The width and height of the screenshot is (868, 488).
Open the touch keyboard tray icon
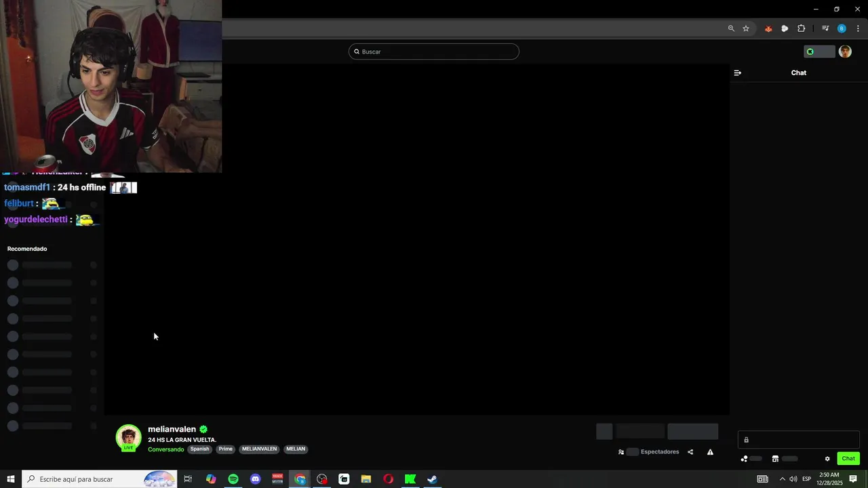pyautogui.click(x=763, y=479)
